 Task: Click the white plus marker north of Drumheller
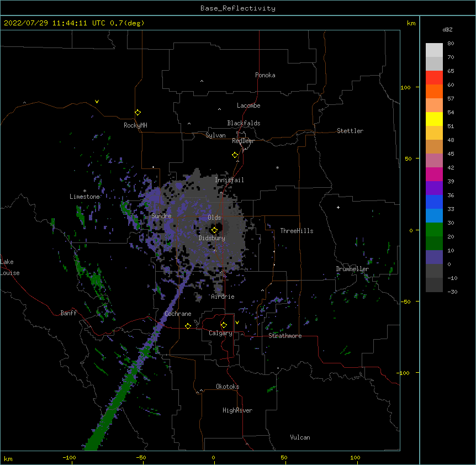click(x=338, y=207)
